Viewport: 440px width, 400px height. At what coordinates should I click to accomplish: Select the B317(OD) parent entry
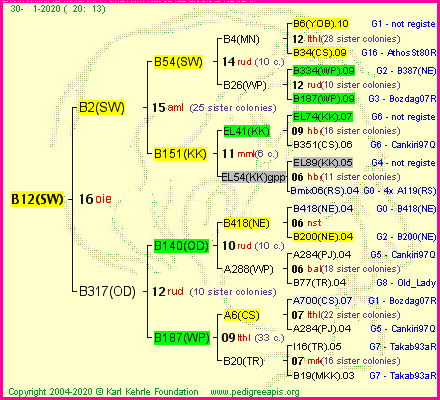point(107,292)
